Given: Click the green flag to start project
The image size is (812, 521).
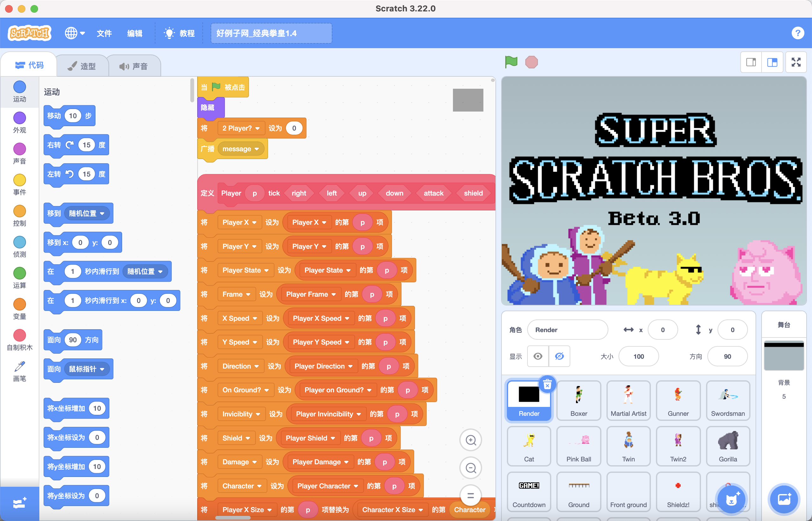Looking at the screenshot, I should (511, 62).
